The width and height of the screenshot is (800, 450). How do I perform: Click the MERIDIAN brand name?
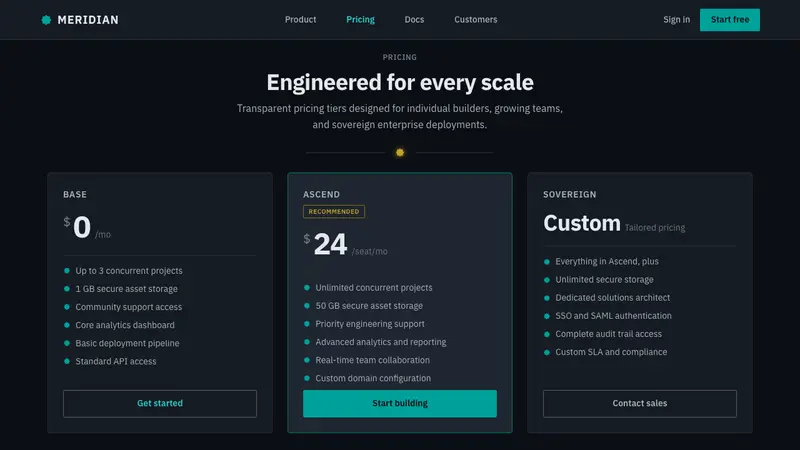click(x=88, y=20)
